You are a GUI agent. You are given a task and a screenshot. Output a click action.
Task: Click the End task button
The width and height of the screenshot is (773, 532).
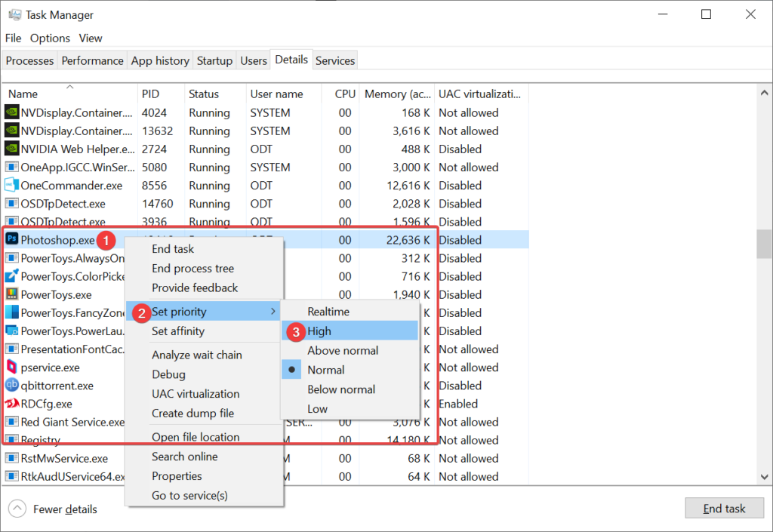coord(723,509)
